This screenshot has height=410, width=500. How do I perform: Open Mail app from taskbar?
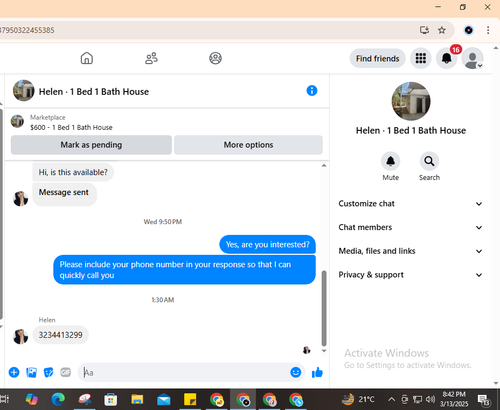click(x=164, y=399)
